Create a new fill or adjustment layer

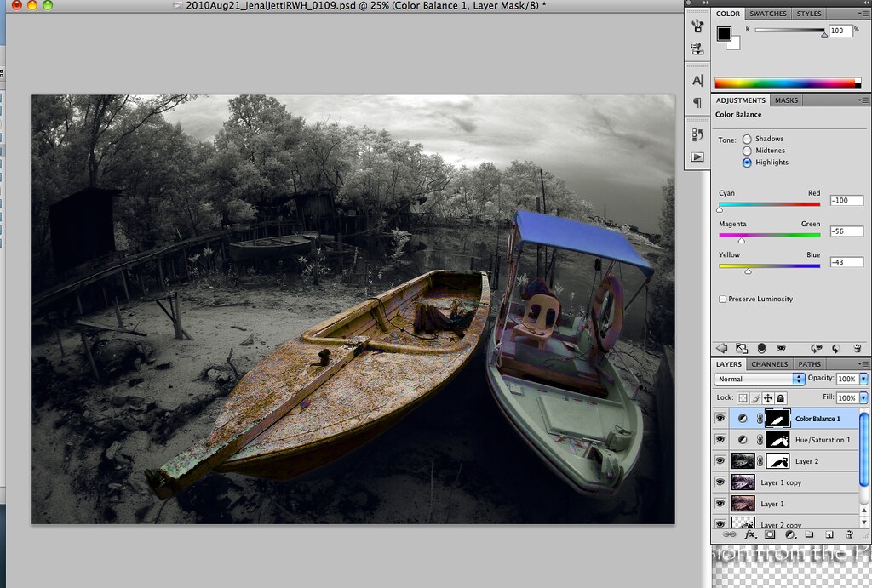coord(789,534)
